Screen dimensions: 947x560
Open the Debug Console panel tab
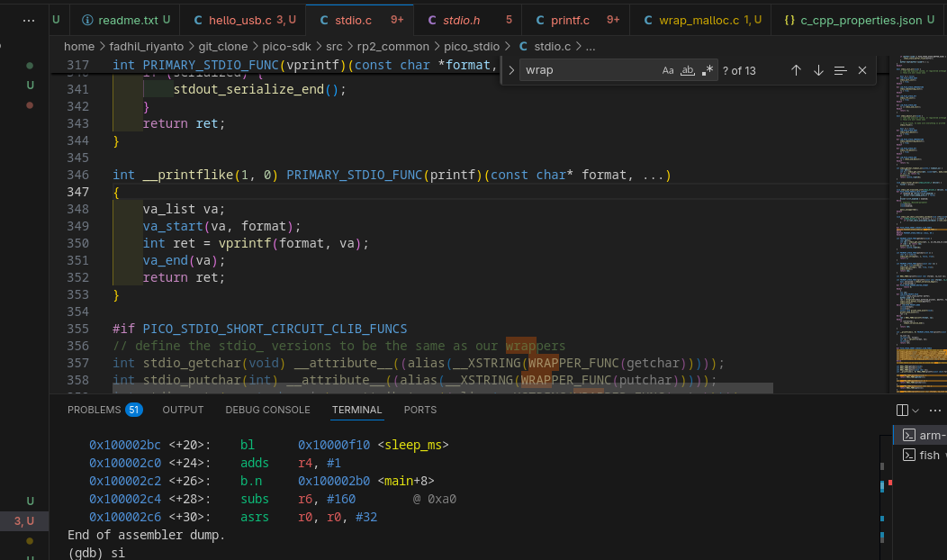point(267,410)
